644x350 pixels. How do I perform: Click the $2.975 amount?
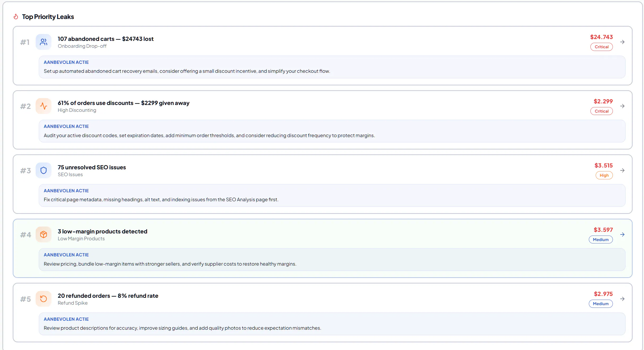[x=603, y=294]
